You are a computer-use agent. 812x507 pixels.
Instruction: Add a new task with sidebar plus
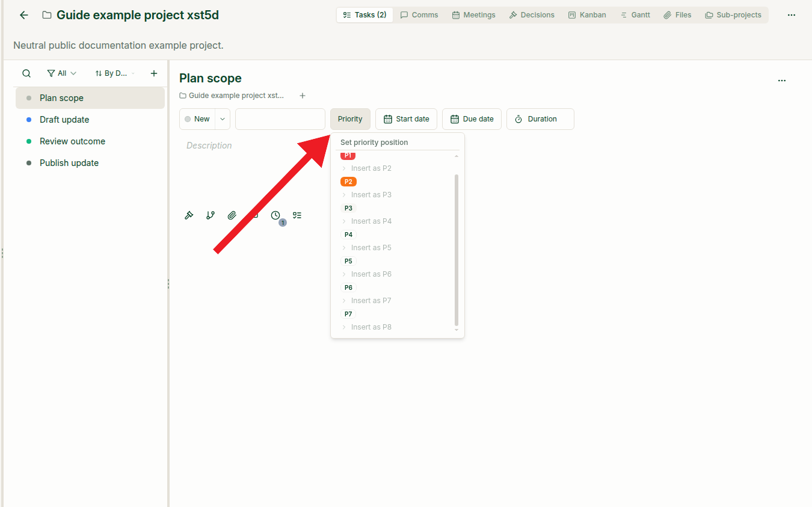click(154, 73)
